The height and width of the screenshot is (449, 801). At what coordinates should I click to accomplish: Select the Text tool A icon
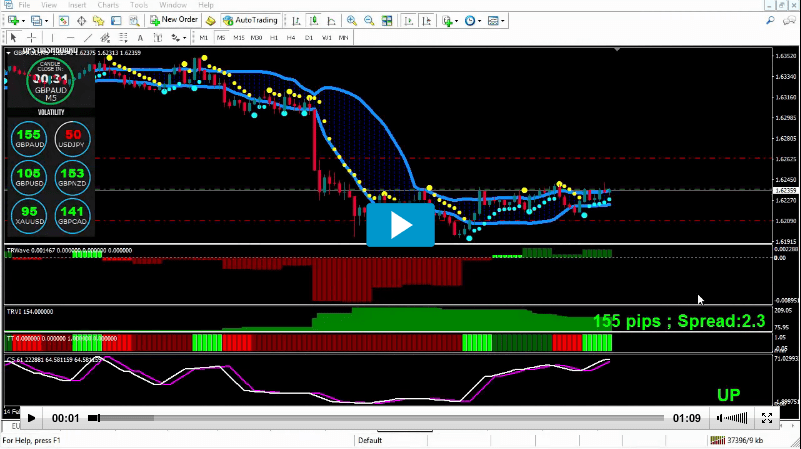[x=140, y=37]
